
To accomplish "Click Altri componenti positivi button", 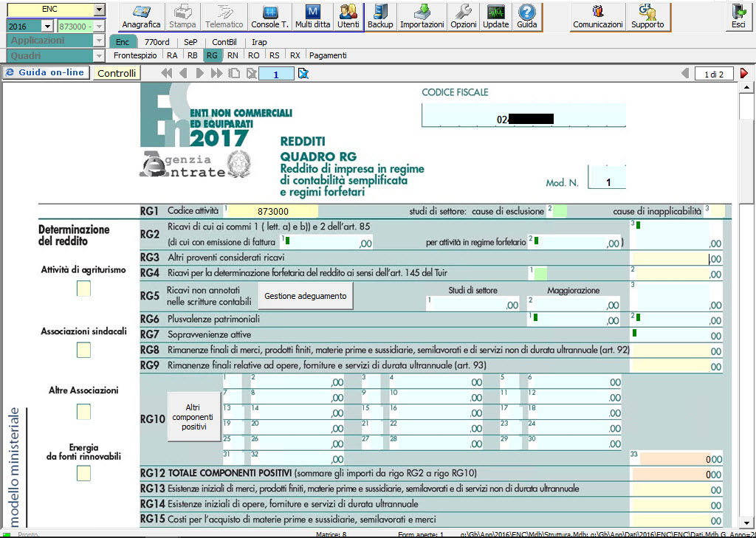I will [x=193, y=417].
